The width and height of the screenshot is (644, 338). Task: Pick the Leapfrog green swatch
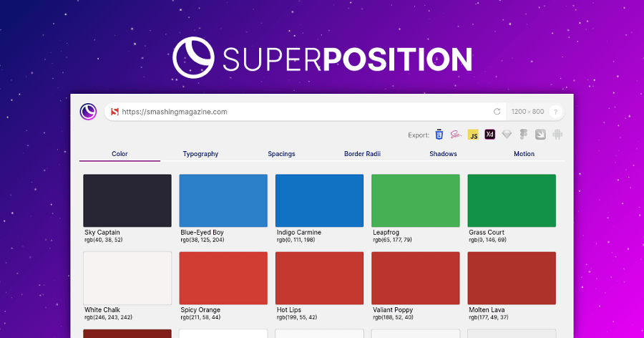click(415, 201)
